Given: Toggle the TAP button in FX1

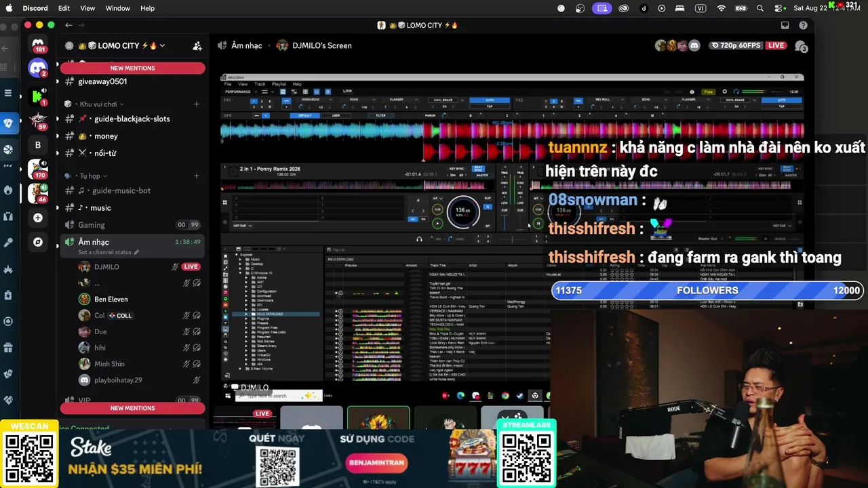Looking at the screenshot, I should (x=490, y=106).
